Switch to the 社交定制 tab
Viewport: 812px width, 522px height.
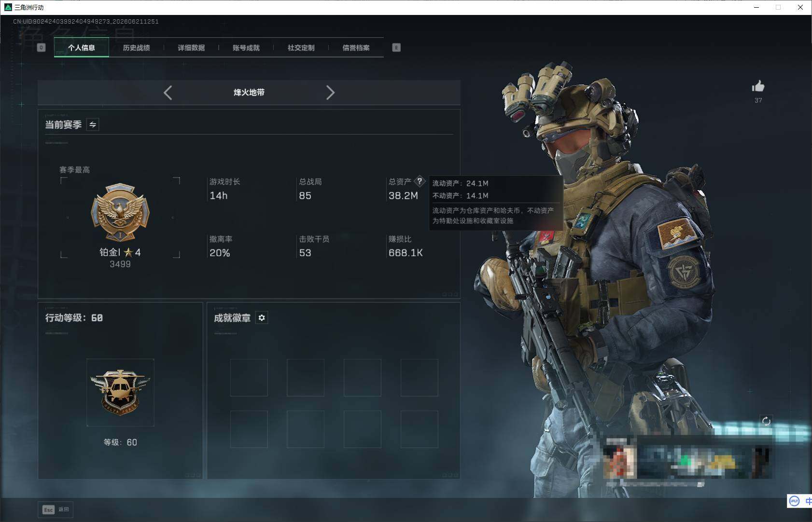[x=301, y=48]
